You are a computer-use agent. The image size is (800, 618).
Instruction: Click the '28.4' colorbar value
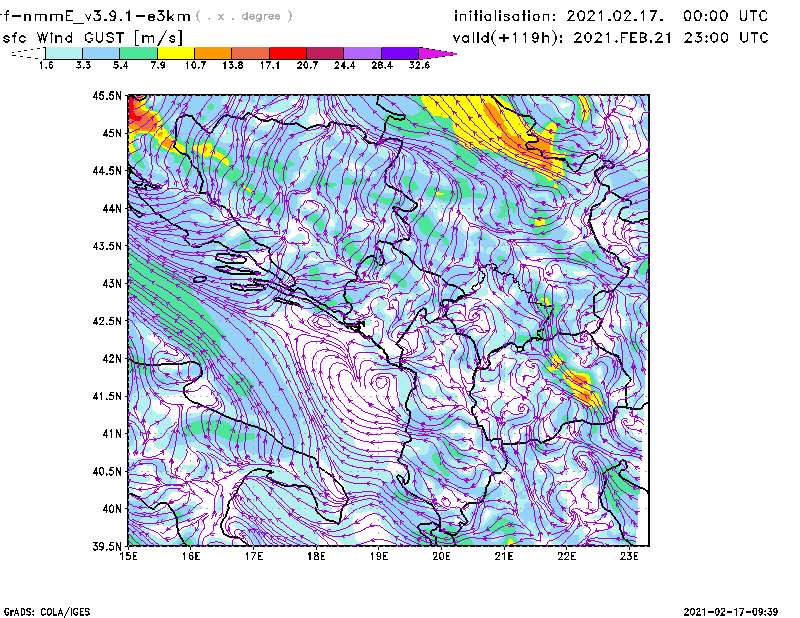pyautogui.click(x=382, y=65)
